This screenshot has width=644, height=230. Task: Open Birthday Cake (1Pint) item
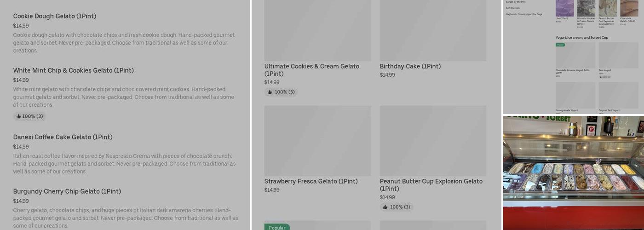[x=410, y=66]
